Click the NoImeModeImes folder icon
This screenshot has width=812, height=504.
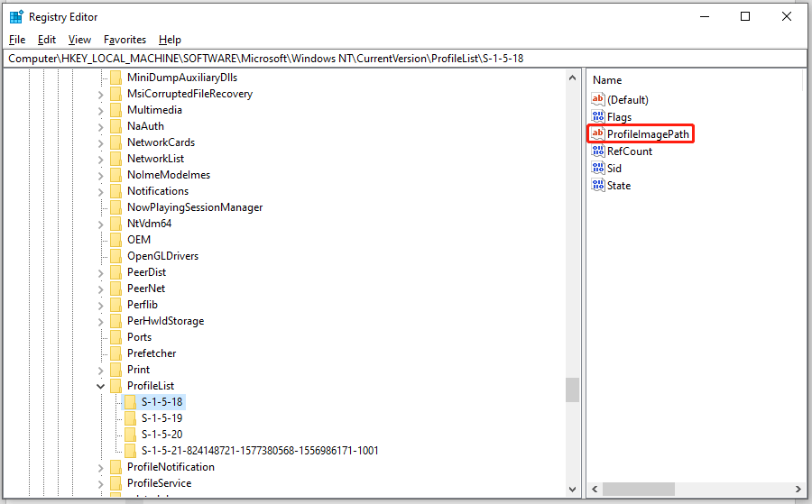coord(116,175)
